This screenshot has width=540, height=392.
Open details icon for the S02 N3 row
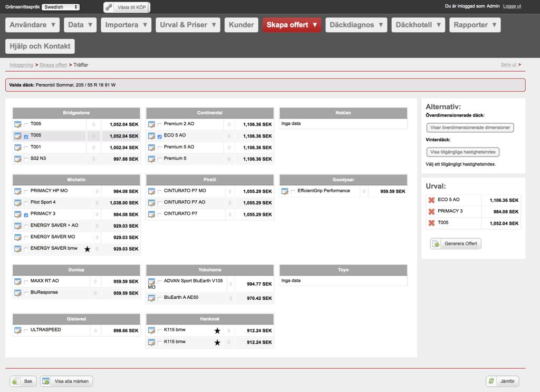pyautogui.click(x=17, y=159)
